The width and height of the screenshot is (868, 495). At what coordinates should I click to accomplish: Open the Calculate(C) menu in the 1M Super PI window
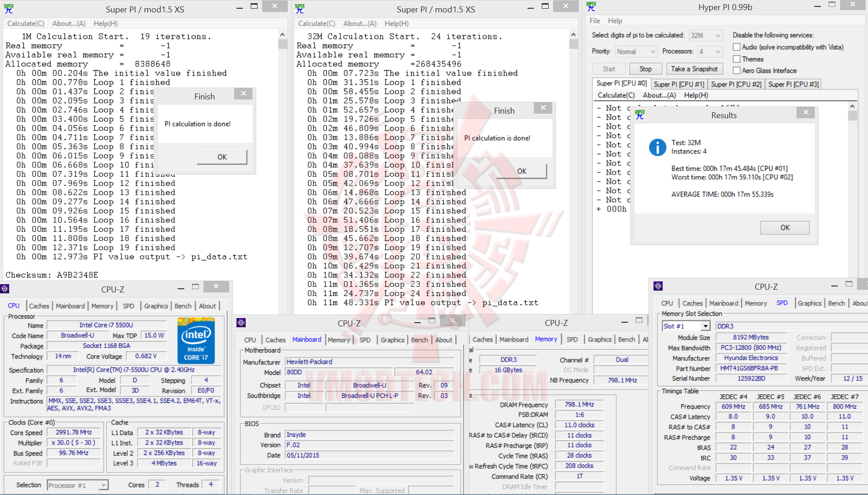click(26, 23)
